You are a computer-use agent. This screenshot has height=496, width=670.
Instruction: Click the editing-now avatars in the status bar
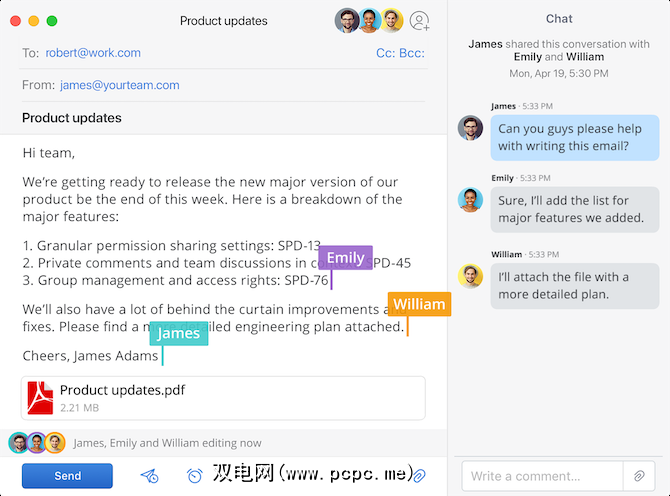[37, 442]
